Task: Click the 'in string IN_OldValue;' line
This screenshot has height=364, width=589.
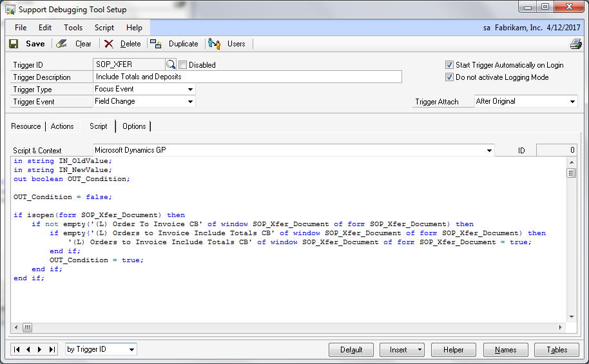Action: pyautogui.click(x=63, y=161)
